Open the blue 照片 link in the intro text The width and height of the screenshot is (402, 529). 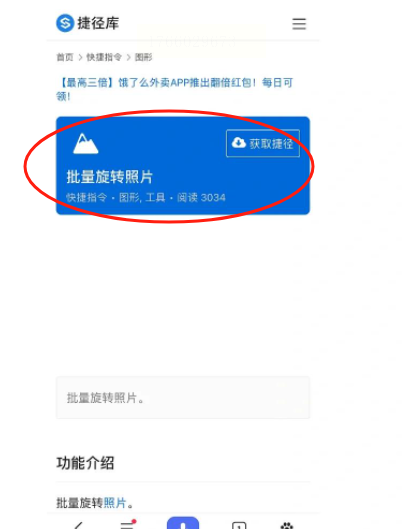click(115, 503)
